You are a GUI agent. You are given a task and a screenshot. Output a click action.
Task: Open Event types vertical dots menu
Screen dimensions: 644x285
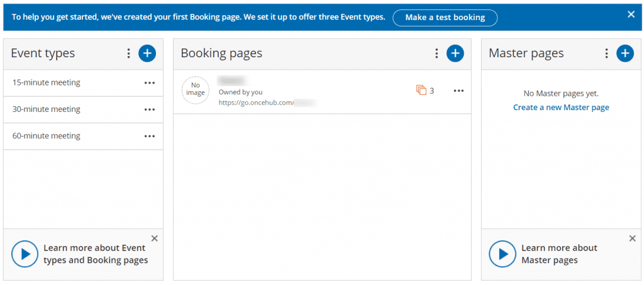128,53
